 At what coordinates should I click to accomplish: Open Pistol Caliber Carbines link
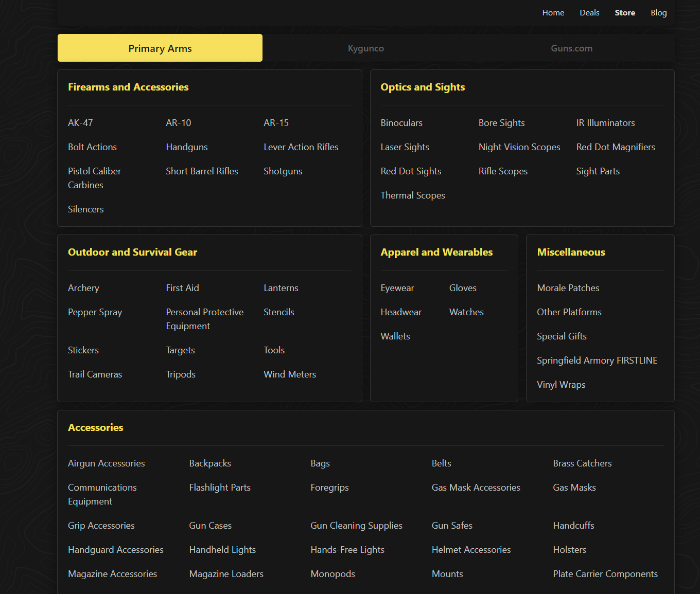tap(94, 178)
